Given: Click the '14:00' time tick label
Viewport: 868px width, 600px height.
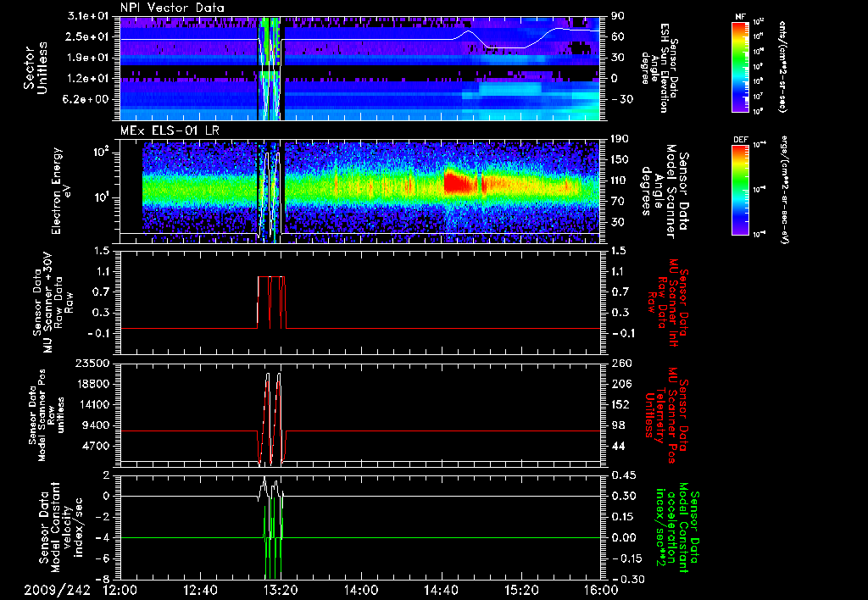Looking at the screenshot, I should click(361, 590).
